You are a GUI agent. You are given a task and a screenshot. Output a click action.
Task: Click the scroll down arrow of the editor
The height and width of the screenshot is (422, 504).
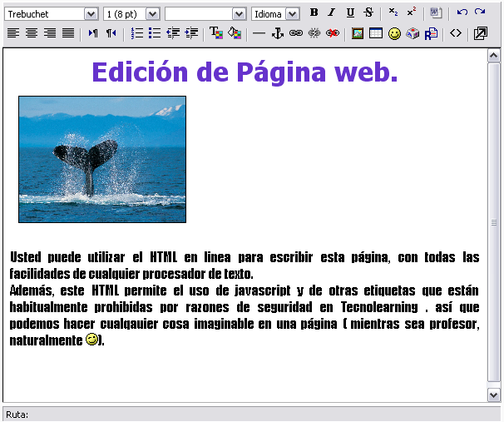[x=493, y=394]
